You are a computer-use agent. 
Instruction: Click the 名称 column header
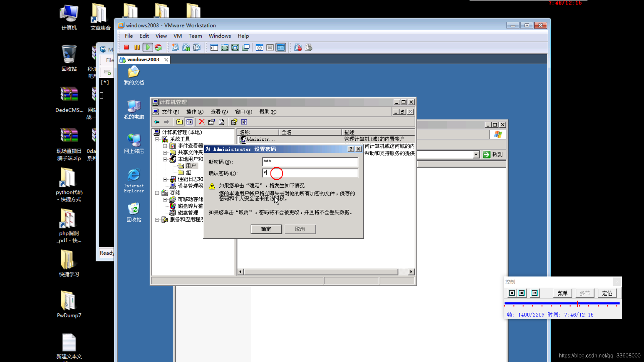pyautogui.click(x=258, y=132)
